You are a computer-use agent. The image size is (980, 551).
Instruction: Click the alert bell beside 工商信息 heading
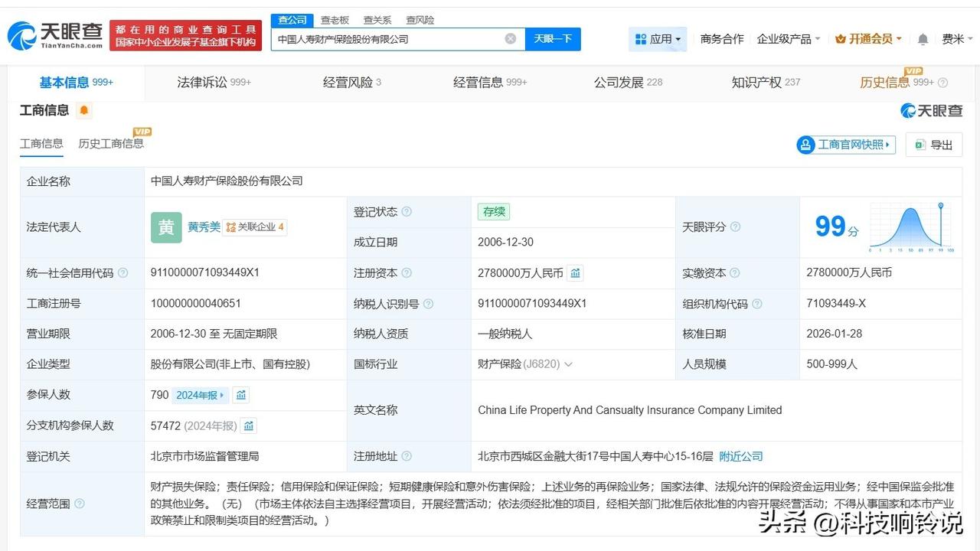[84, 110]
